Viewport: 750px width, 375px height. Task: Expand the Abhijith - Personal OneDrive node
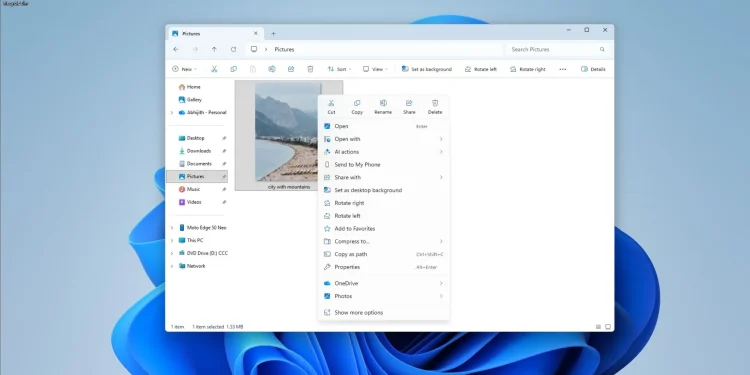172,113
